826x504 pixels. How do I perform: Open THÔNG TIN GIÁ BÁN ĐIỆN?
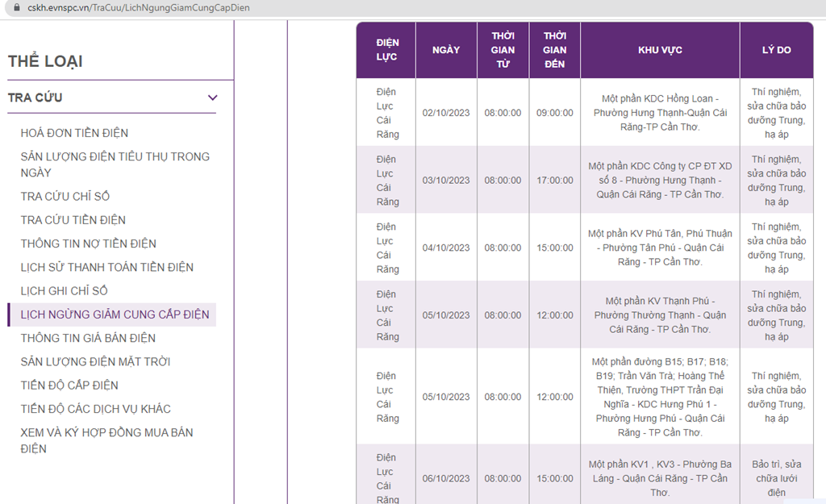tap(88, 338)
